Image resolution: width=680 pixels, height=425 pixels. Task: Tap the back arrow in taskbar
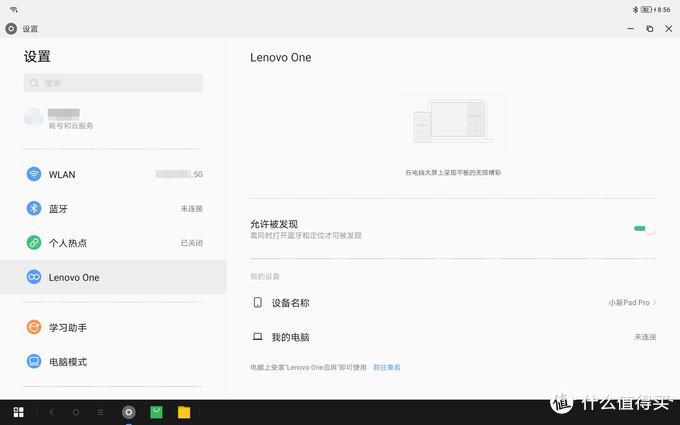51,412
